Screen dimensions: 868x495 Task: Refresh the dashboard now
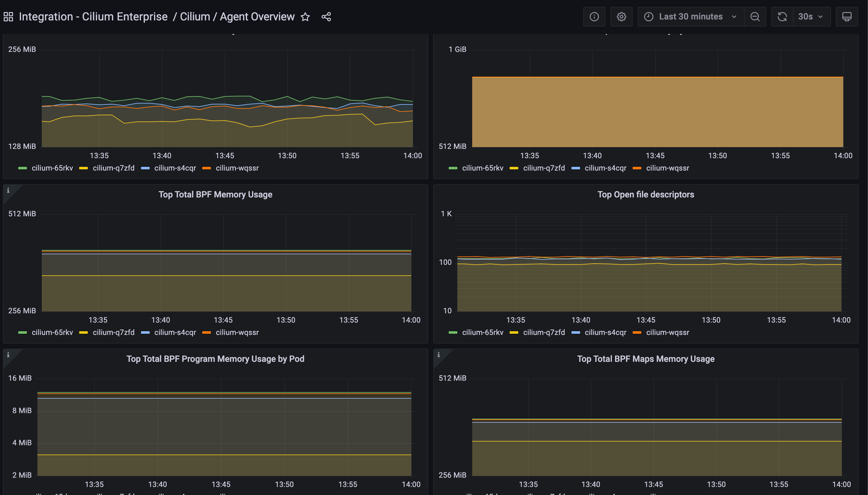tap(782, 17)
